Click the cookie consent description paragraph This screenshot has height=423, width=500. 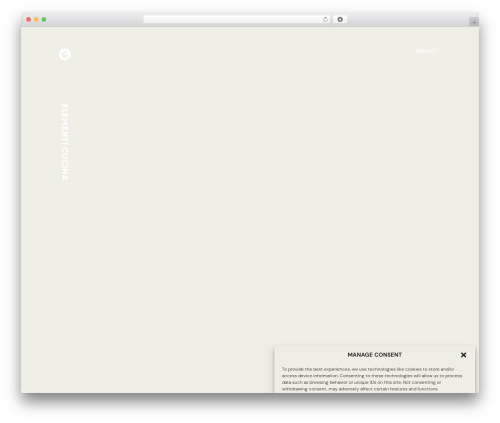[x=372, y=379]
